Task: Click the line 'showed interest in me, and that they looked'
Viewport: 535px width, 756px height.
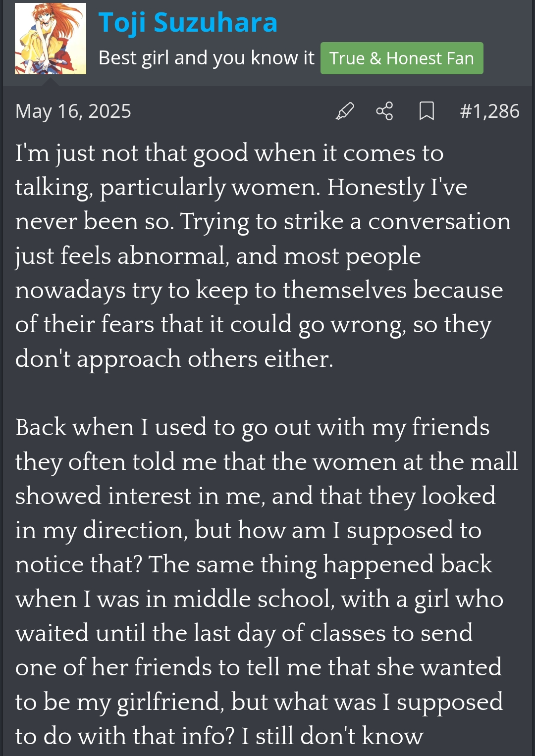Action: click(x=255, y=496)
